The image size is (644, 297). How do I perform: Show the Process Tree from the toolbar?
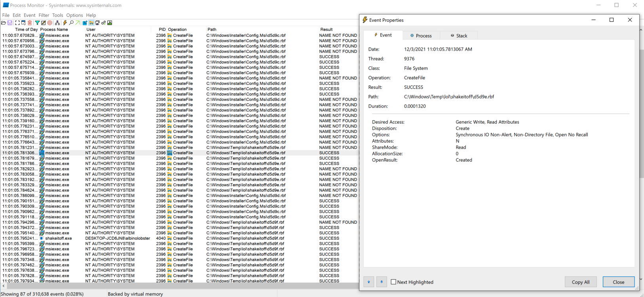click(x=57, y=23)
